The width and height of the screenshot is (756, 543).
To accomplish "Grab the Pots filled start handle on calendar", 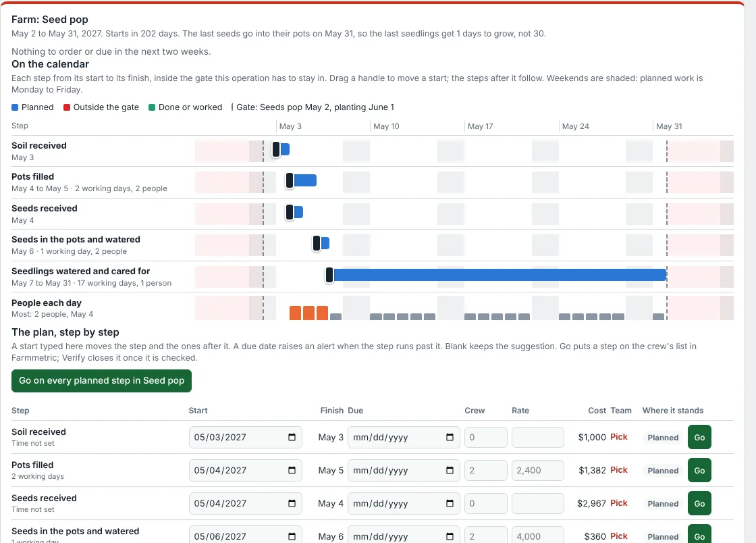I will pyautogui.click(x=290, y=180).
